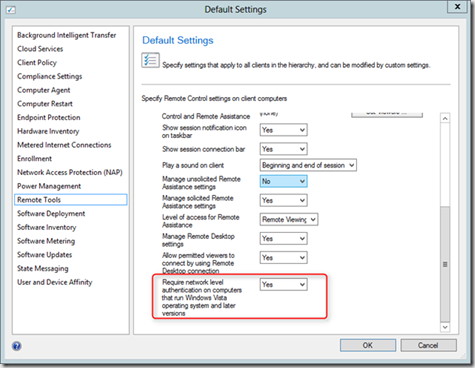The width and height of the screenshot is (475, 368).
Task: Select Remote Tools category
Action: (x=71, y=200)
